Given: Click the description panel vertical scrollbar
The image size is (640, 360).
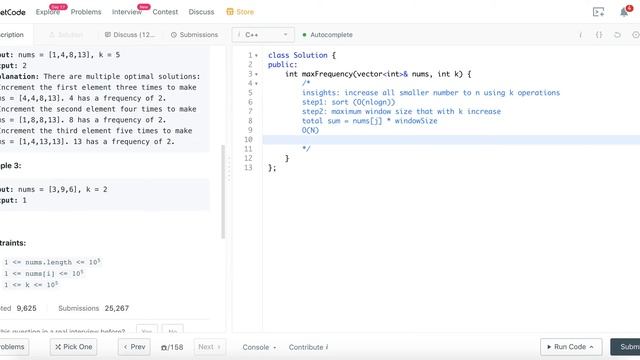Looking at the screenshot, I should coord(223,192).
